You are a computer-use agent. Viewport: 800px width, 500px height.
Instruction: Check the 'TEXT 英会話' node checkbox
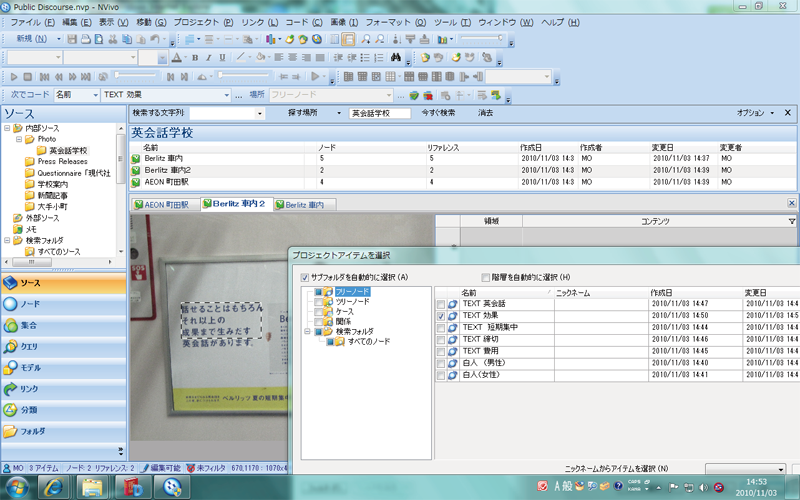point(441,304)
